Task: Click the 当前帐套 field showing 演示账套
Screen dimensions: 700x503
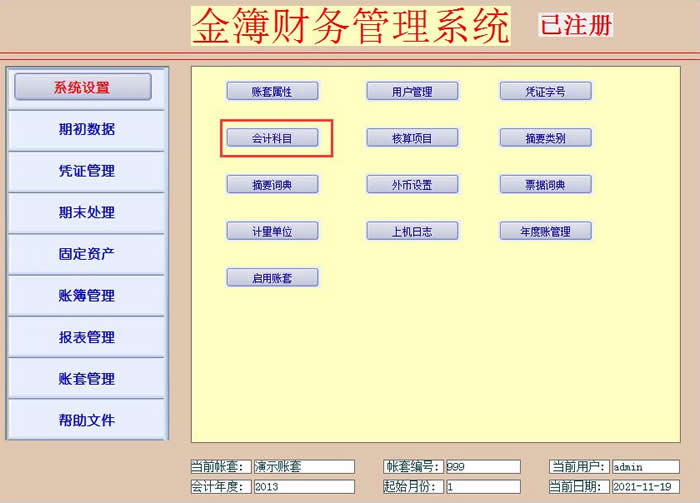Action: tap(304, 467)
